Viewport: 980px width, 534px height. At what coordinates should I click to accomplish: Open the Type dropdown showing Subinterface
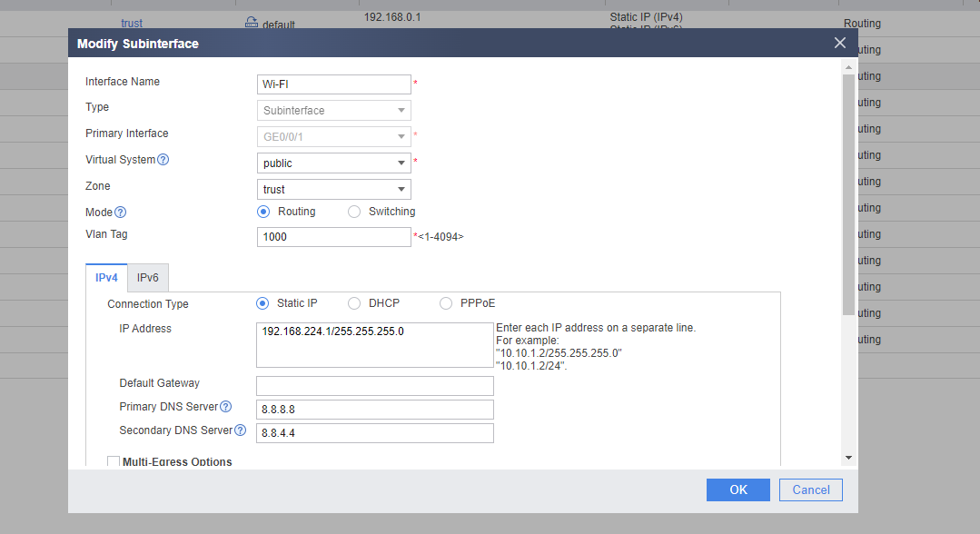point(333,111)
